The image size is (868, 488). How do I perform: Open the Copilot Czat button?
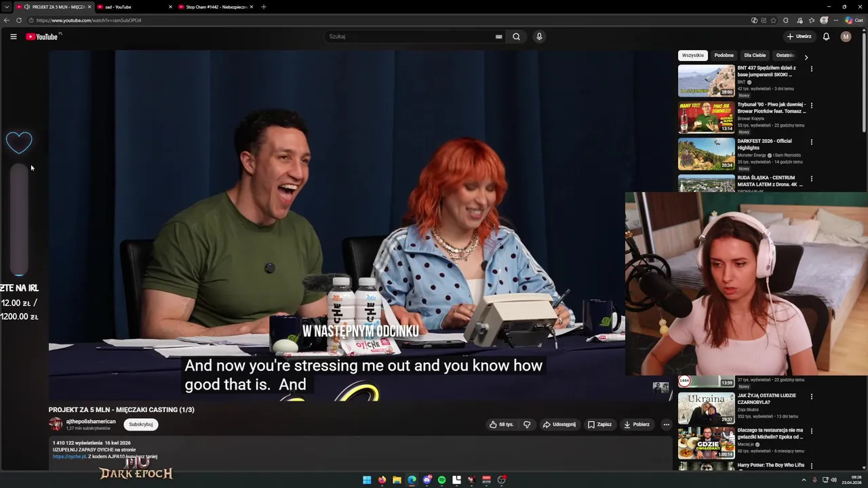[853, 20]
